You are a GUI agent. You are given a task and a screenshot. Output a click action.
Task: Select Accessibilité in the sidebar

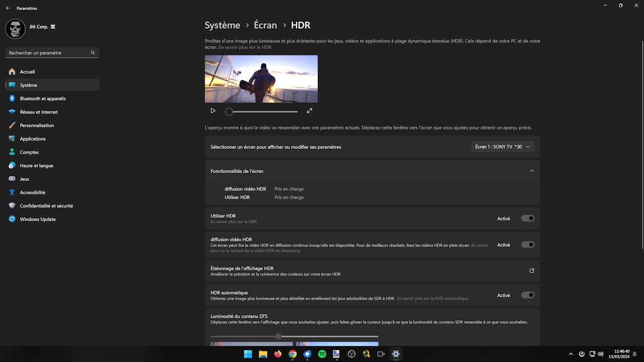tap(32, 192)
